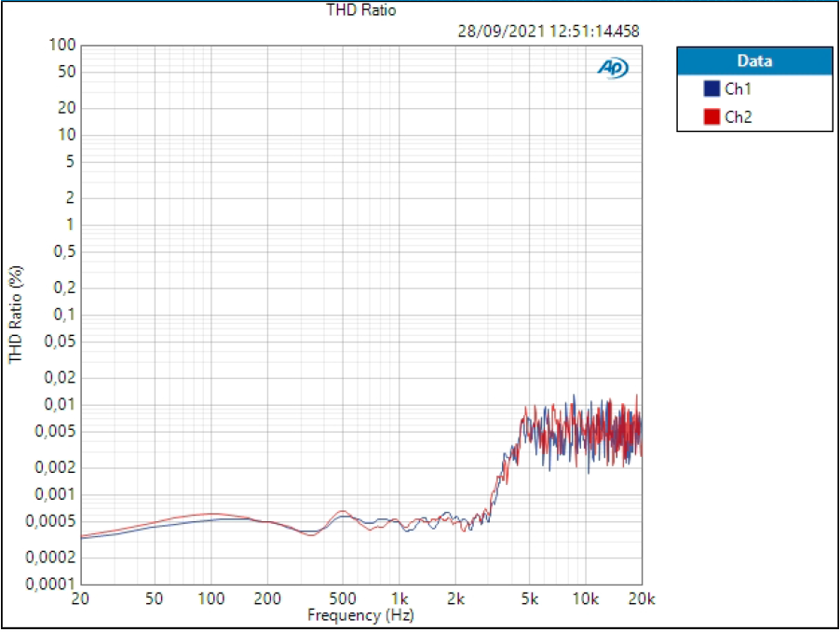The image size is (840, 632).
Task: Select the Ch1 legend label
Action: click(x=738, y=89)
